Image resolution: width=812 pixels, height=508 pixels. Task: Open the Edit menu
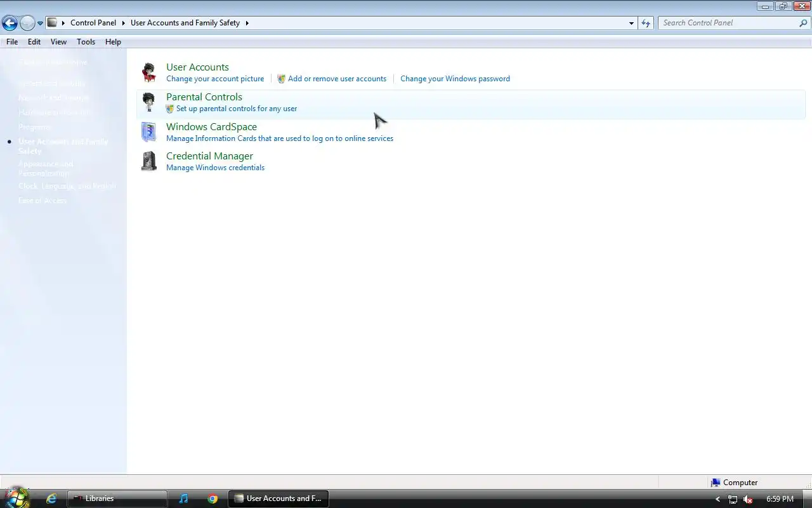[34, 42]
